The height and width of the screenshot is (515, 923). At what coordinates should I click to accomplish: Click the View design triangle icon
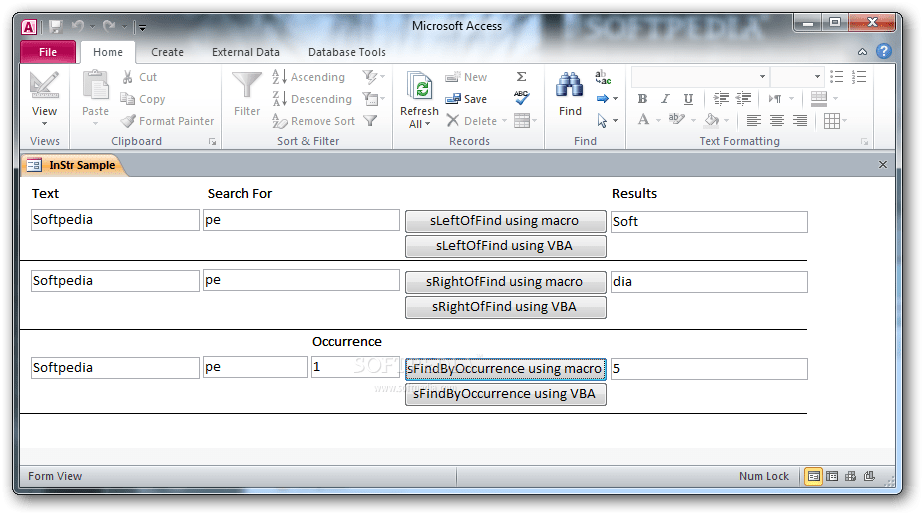click(x=44, y=85)
